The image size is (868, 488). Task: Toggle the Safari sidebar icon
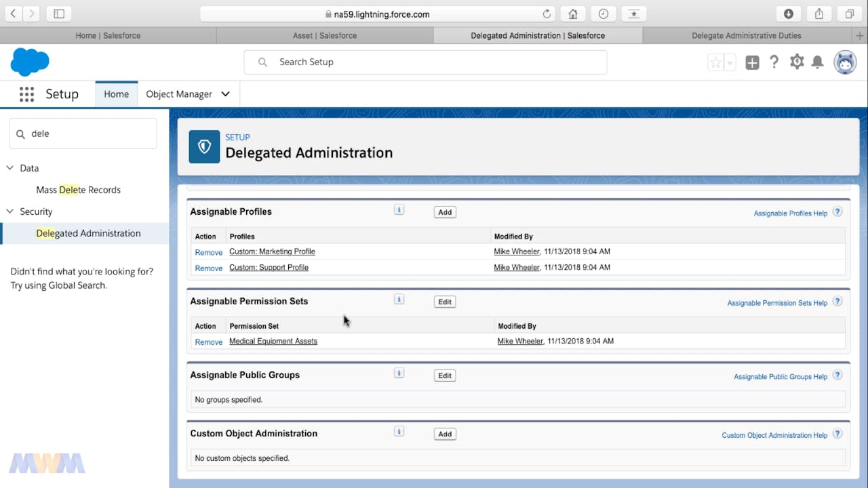pyautogui.click(x=59, y=14)
